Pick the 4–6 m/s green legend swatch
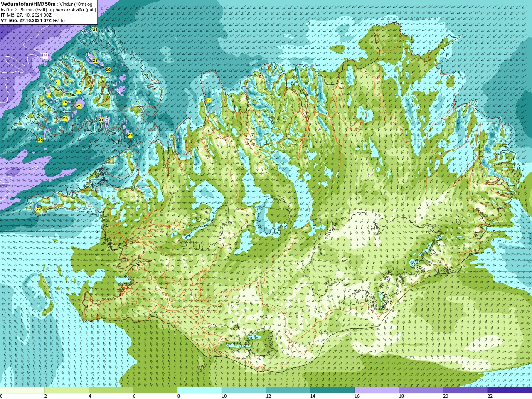Screen dimensions: 532x399 coord(111,390)
